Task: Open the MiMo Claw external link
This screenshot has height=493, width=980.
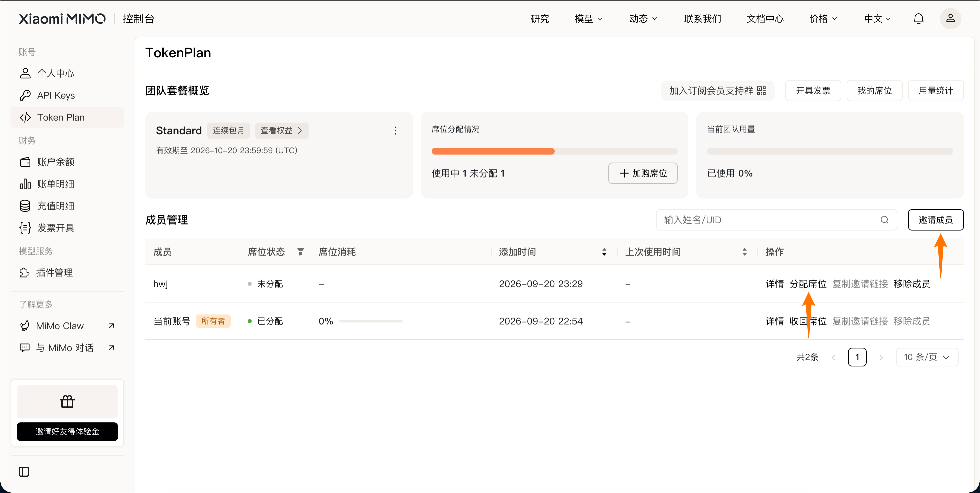Action: [x=67, y=326]
